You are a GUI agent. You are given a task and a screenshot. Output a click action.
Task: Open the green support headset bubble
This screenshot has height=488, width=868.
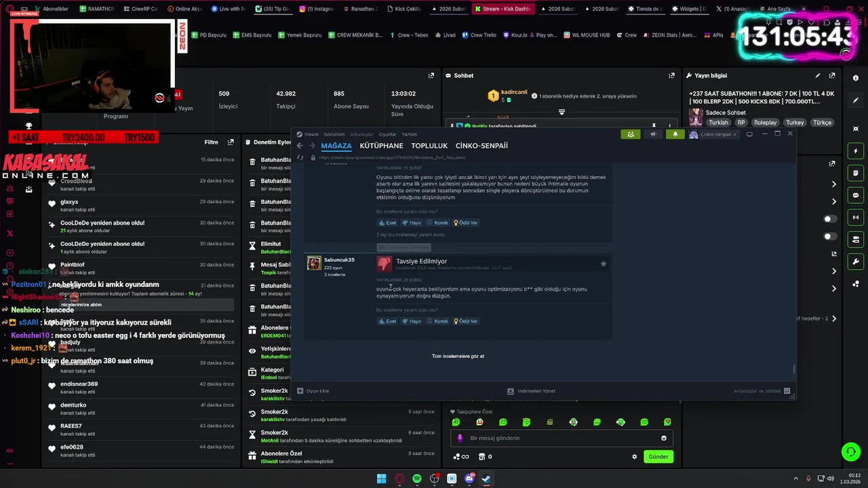(x=850, y=451)
